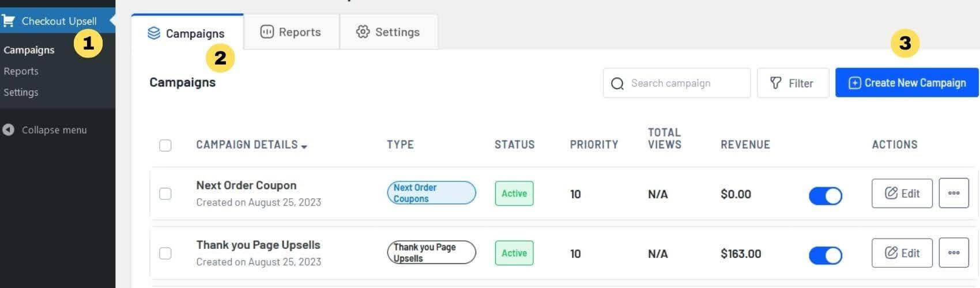Edit the Thank you Page Upsells campaign

(902, 253)
